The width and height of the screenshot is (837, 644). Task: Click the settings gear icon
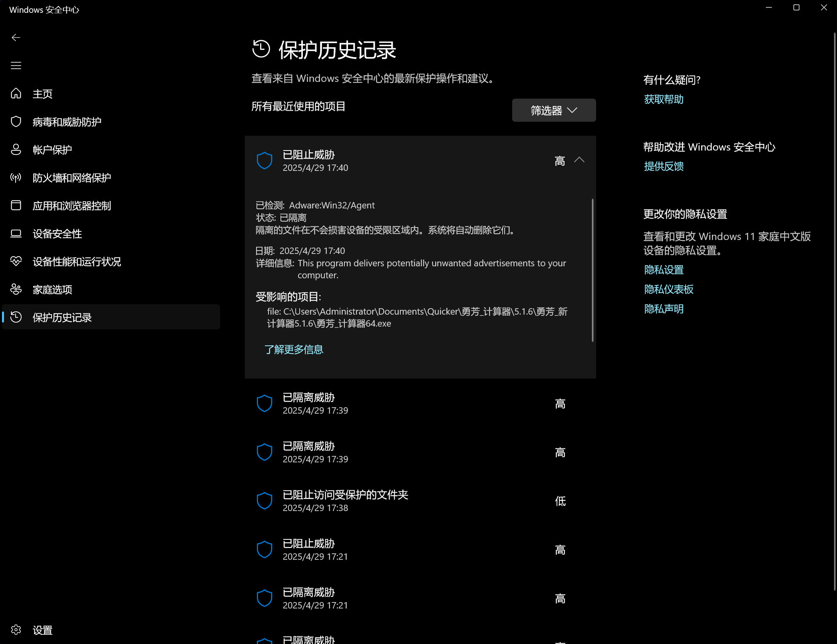pos(16,630)
